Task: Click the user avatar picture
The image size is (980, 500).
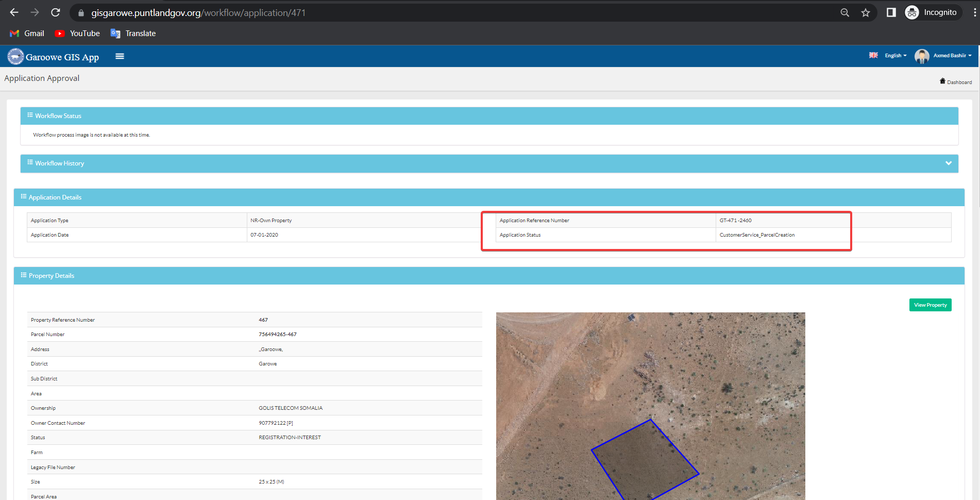Action: tap(922, 56)
